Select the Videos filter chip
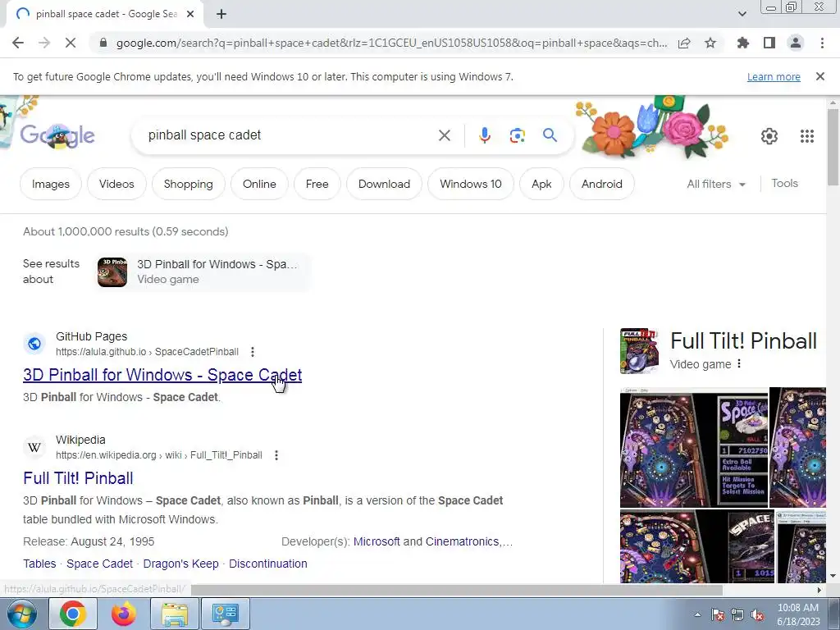 click(116, 184)
